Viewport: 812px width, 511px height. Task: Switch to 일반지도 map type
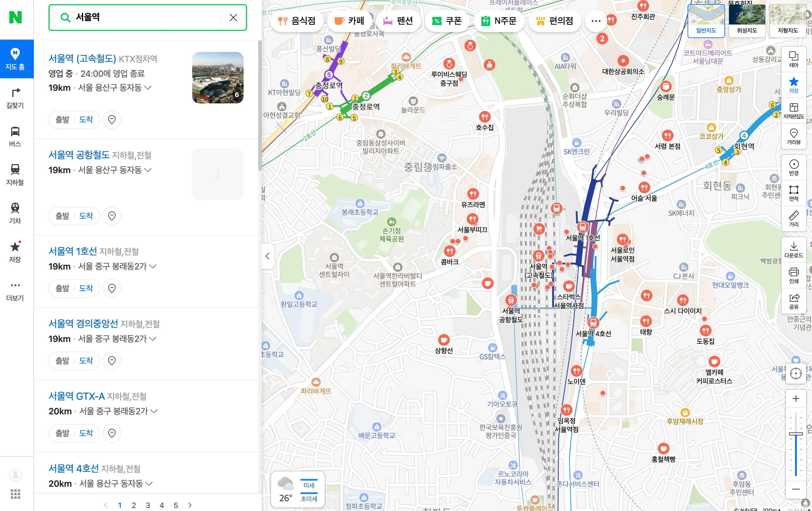(x=706, y=21)
